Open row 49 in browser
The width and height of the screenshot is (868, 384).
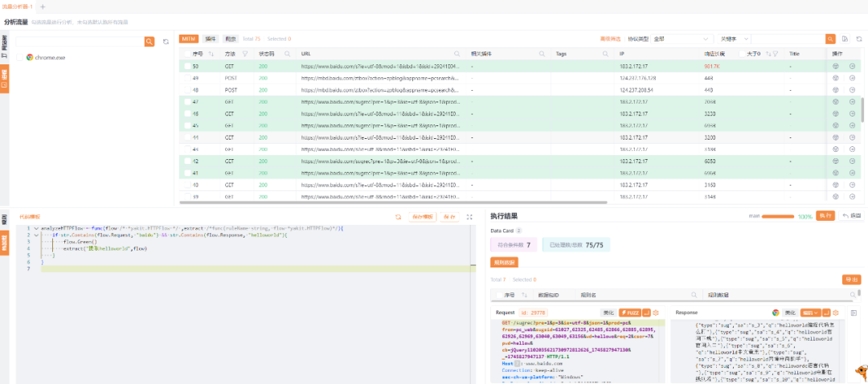(x=836, y=78)
